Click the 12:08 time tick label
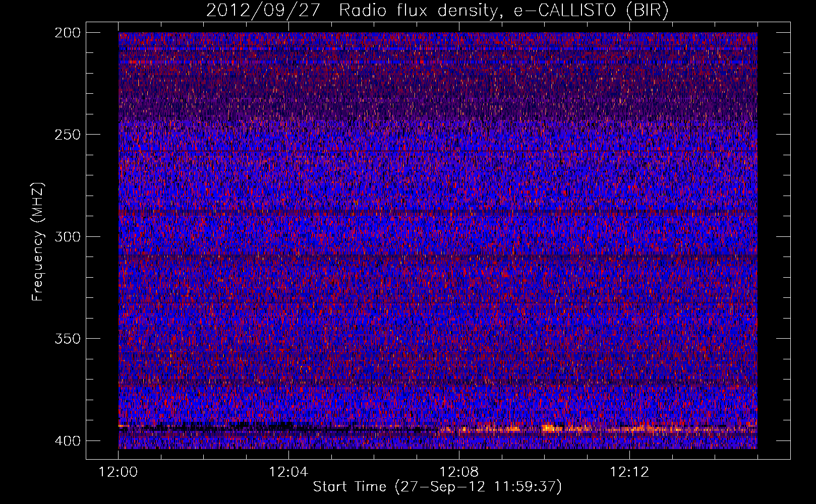 click(x=459, y=472)
